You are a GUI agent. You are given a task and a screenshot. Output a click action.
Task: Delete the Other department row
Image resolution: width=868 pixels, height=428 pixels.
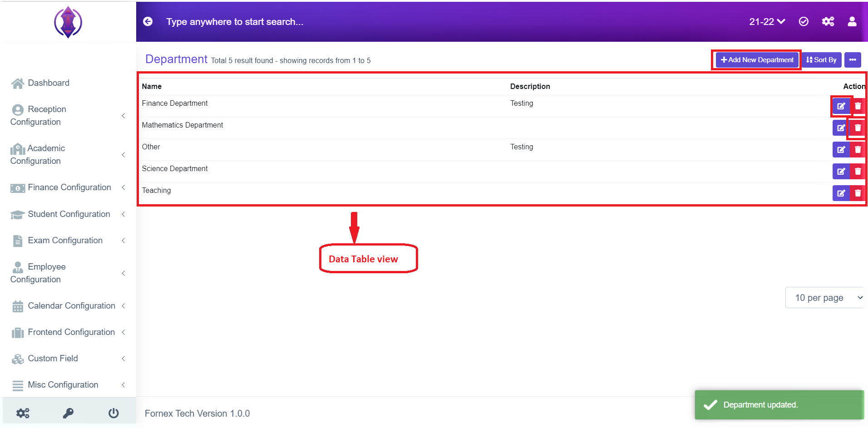858,149
